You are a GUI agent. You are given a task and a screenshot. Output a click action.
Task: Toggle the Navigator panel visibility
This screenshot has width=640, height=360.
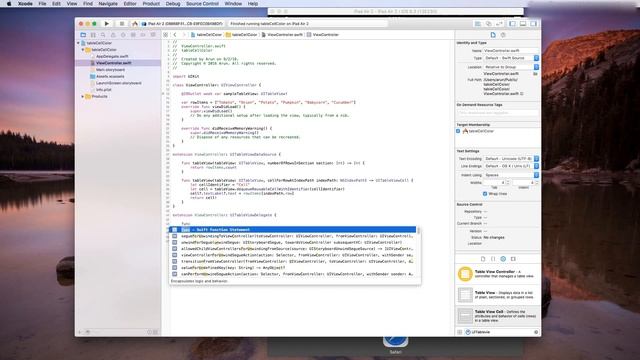tap(512, 24)
